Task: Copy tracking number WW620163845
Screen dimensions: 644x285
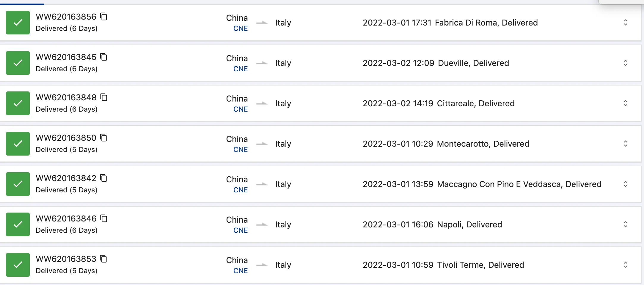Action: tap(103, 57)
